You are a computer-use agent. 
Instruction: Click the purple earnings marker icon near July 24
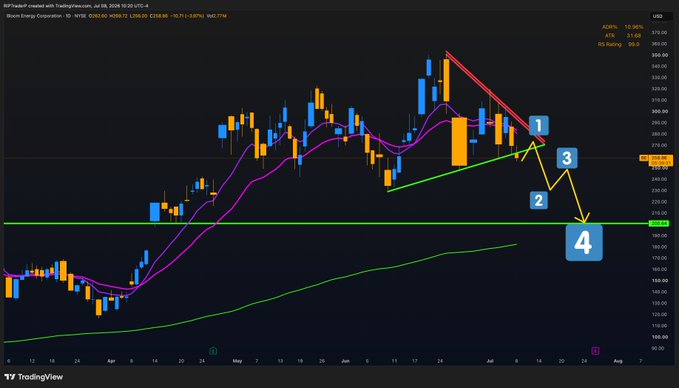pyautogui.click(x=595, y=351)
